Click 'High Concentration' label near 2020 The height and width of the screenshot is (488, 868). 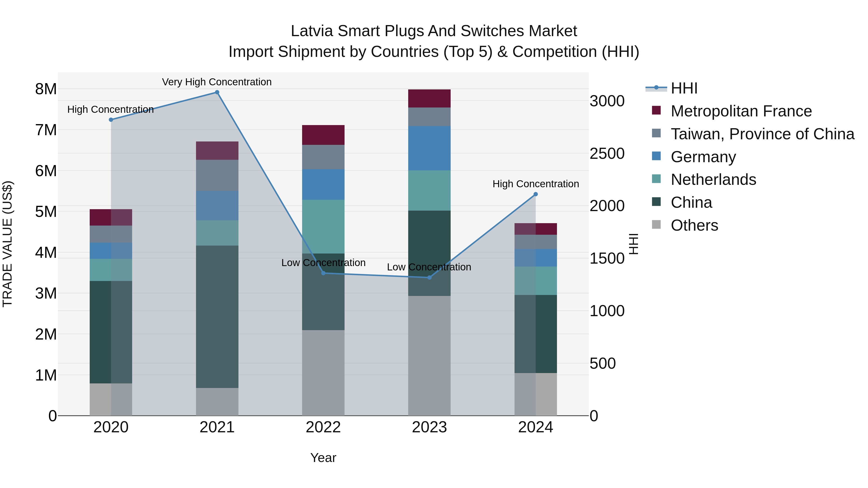pos(110,109)
